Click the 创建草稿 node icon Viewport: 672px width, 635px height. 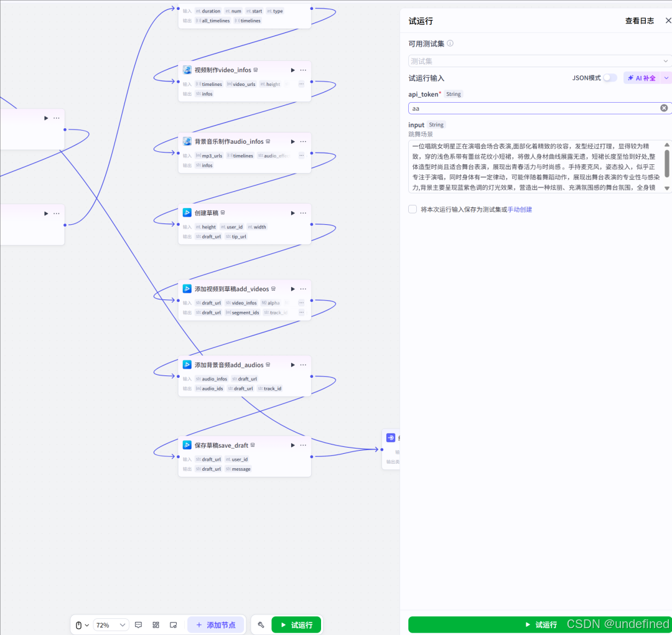[187, 213]
